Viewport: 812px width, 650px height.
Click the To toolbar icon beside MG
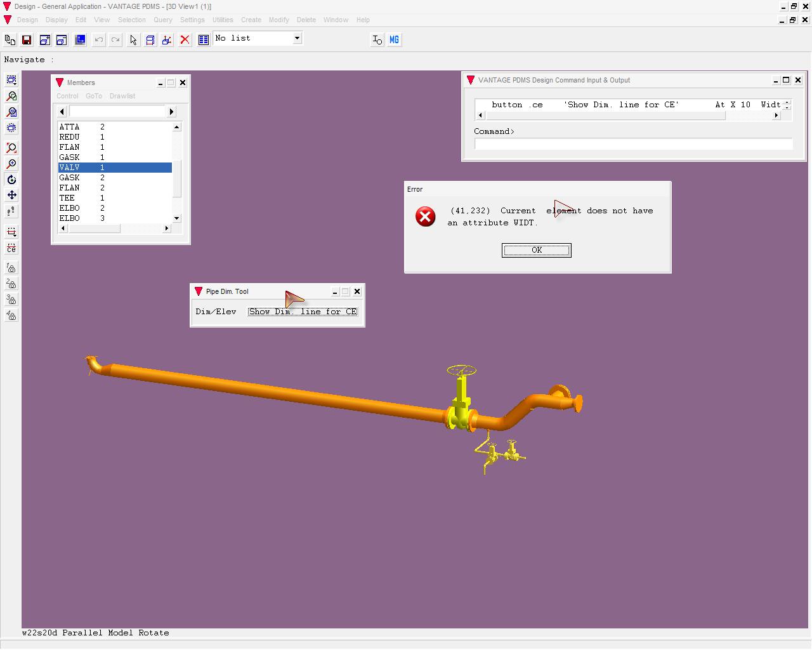coord(377,40)
